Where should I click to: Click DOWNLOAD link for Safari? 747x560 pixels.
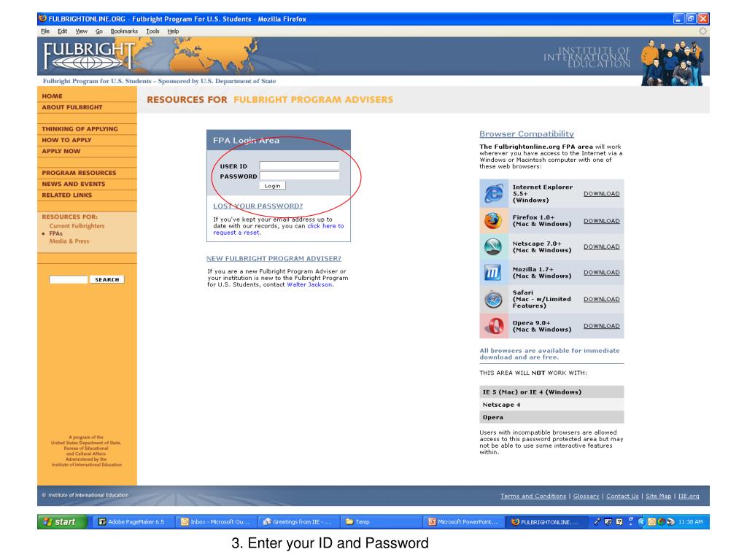coord(602,299)
